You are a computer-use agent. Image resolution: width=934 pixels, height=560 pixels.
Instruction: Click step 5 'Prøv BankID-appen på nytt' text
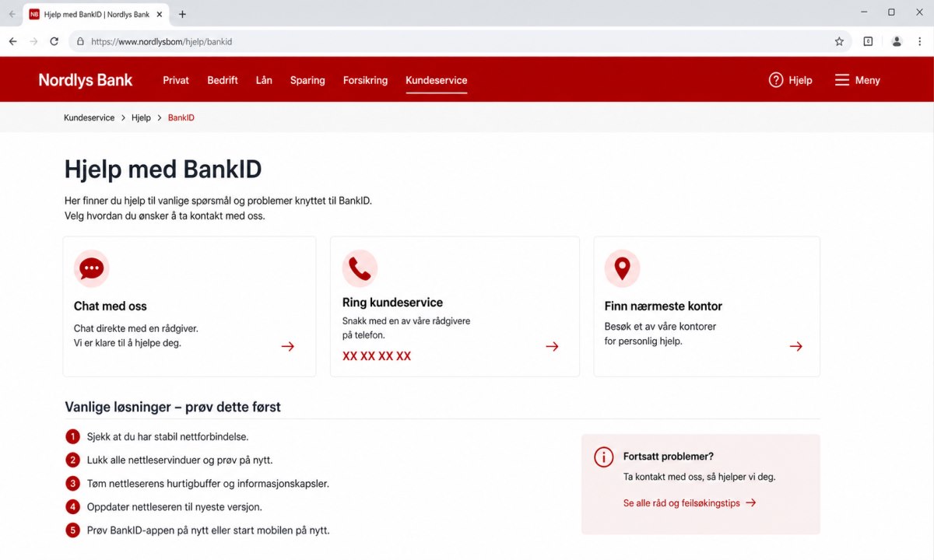(x=208, y=530)
